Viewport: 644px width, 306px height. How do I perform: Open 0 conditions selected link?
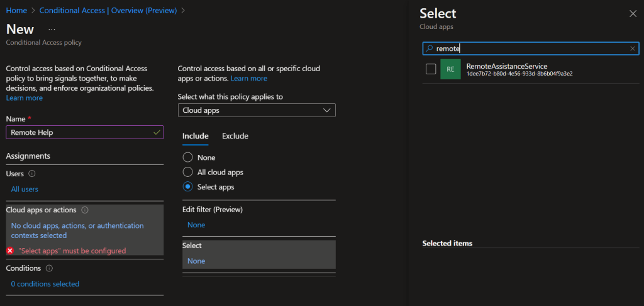point(45,284)
